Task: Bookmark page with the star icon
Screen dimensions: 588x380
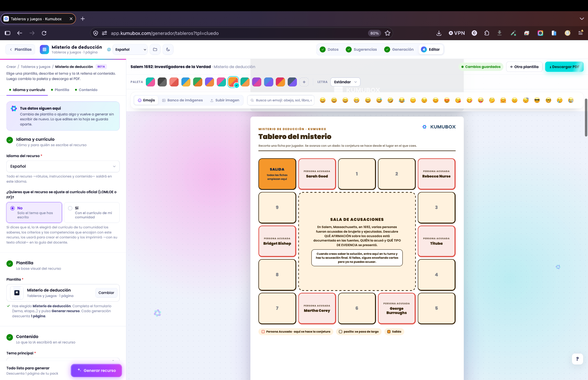Action: click(x=388, y=33)
